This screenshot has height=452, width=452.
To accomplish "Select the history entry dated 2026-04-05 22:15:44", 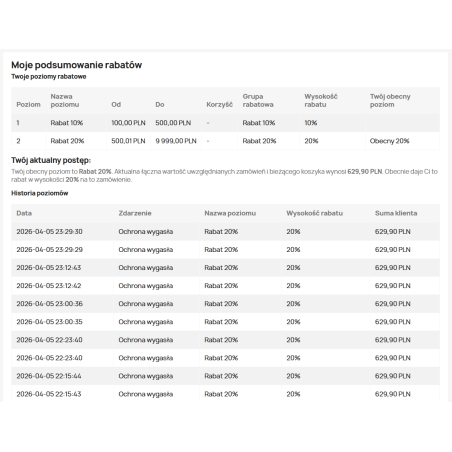I will coord(225,376).
